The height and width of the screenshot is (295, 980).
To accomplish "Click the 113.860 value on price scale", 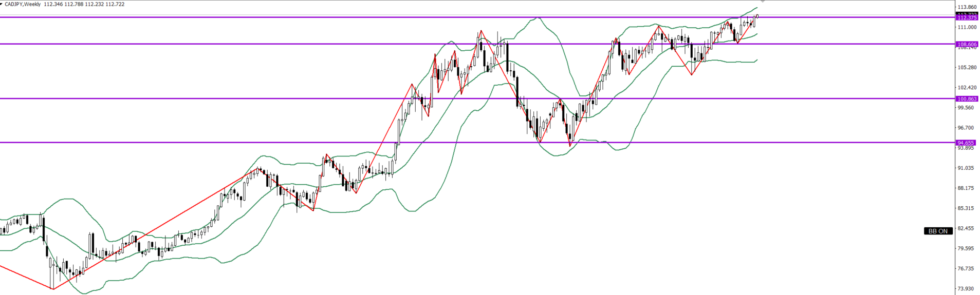I will (966, 7).
